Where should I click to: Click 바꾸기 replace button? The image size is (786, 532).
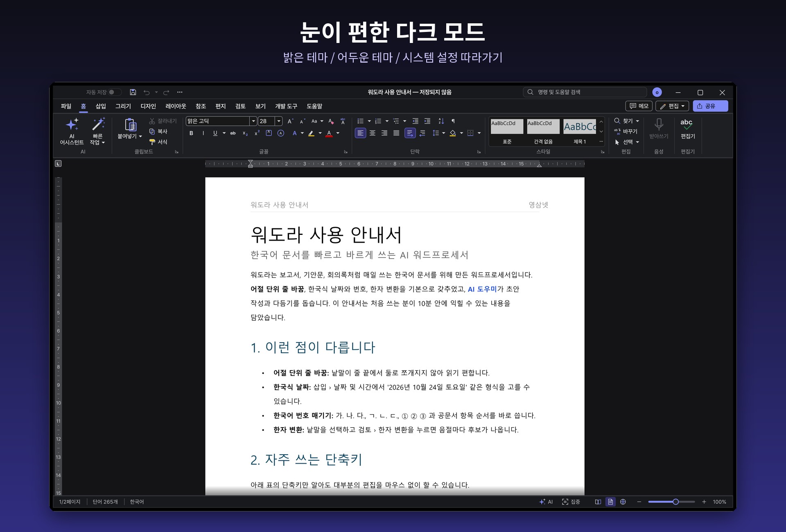point(626,131)
